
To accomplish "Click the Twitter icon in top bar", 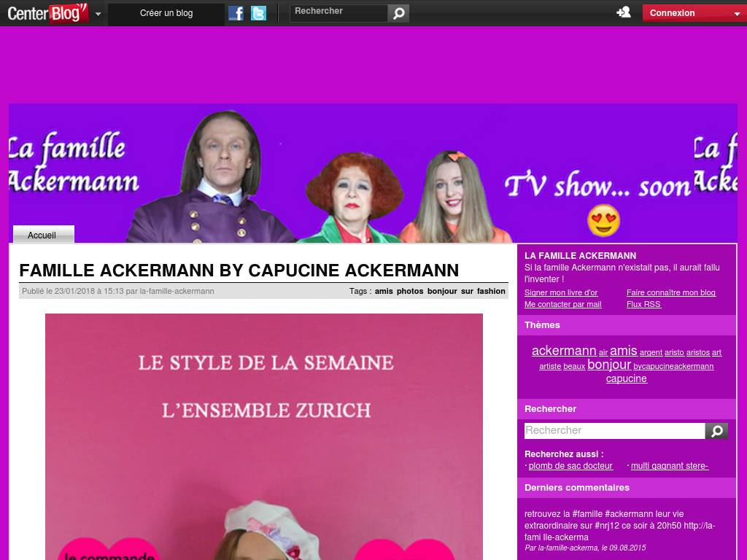I will 258,13.
